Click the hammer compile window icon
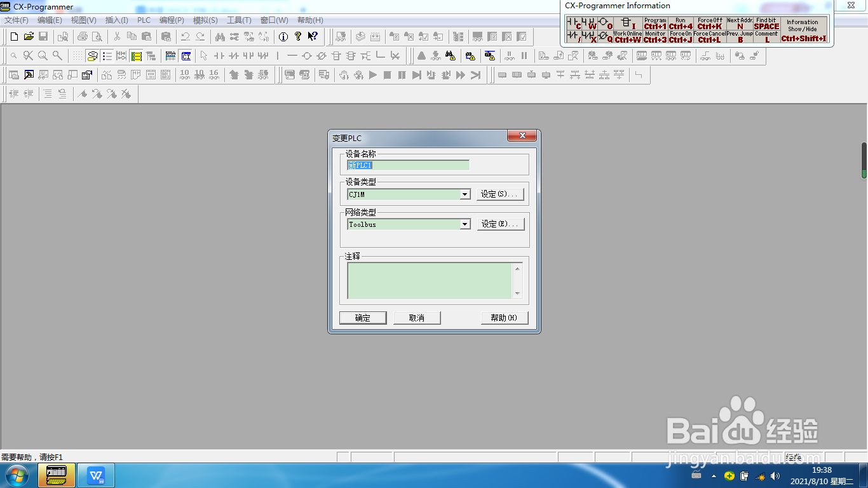The image size is (868, 488). click(29, 75)
